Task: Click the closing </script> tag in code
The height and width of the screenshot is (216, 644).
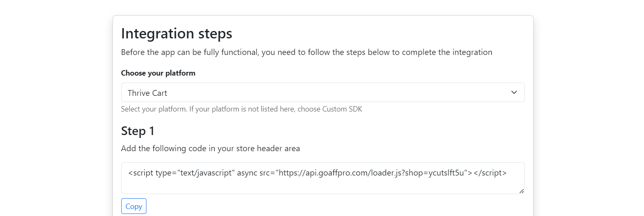Action: point(490,173)
